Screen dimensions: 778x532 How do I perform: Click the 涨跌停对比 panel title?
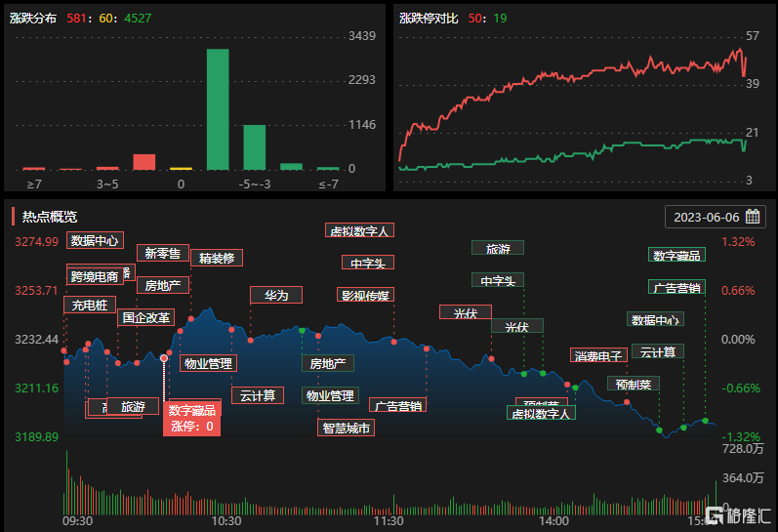click(429, 19)
